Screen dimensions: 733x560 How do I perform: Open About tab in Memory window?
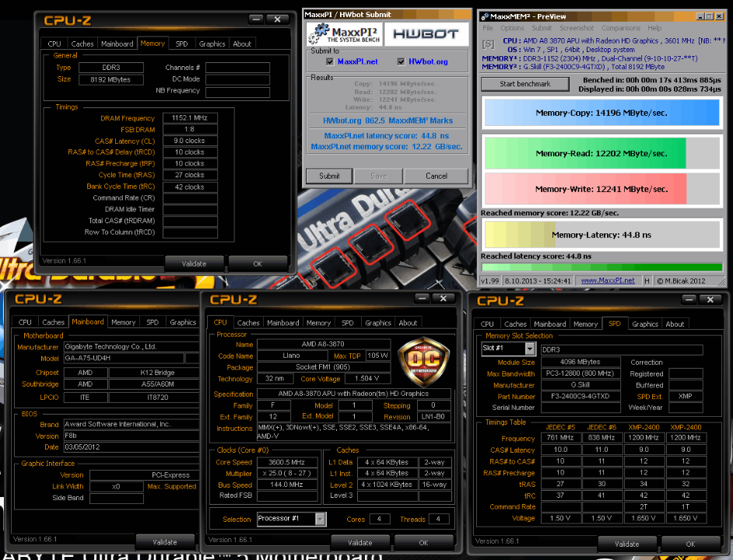[242, 44]
